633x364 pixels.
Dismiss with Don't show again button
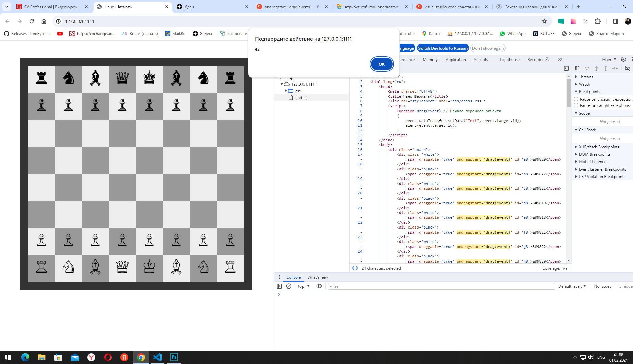[488, 48]
